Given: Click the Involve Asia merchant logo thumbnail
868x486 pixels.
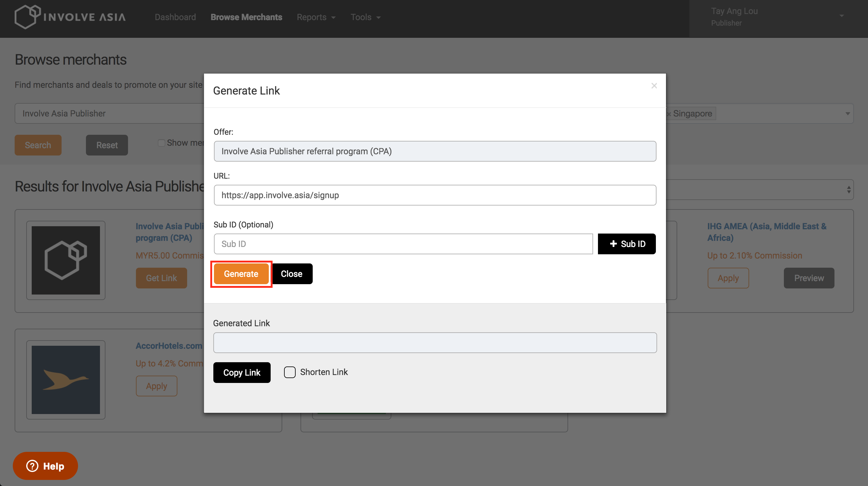Looking at the screenshot, I should point(66,260).
